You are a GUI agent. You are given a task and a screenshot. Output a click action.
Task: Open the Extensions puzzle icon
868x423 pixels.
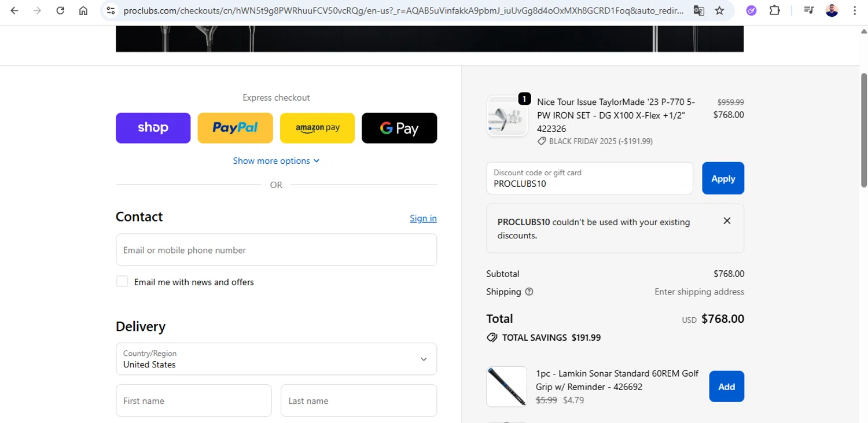pyautogui.click(x=775, y=10)
